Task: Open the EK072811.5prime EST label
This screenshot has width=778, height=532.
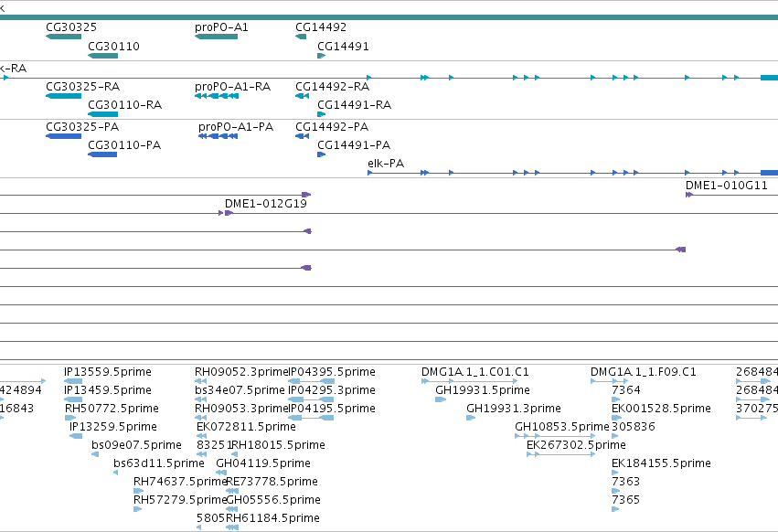Action: coord(246,427)
